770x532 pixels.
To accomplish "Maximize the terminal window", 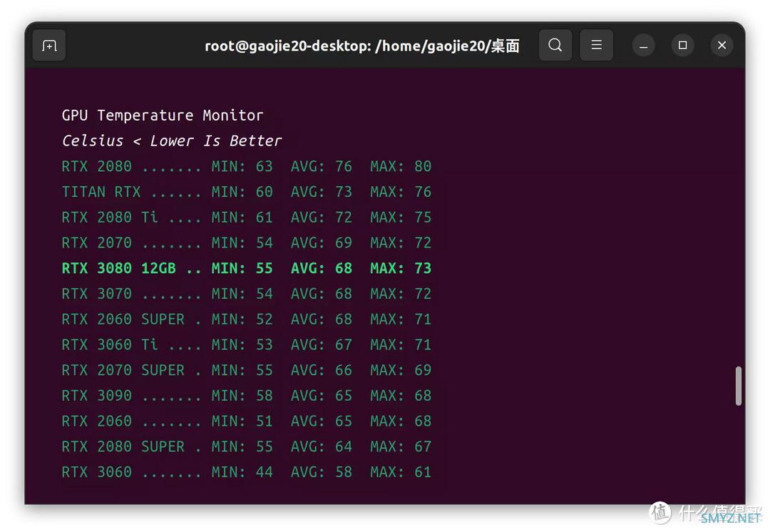I will (x=682, y=46).
